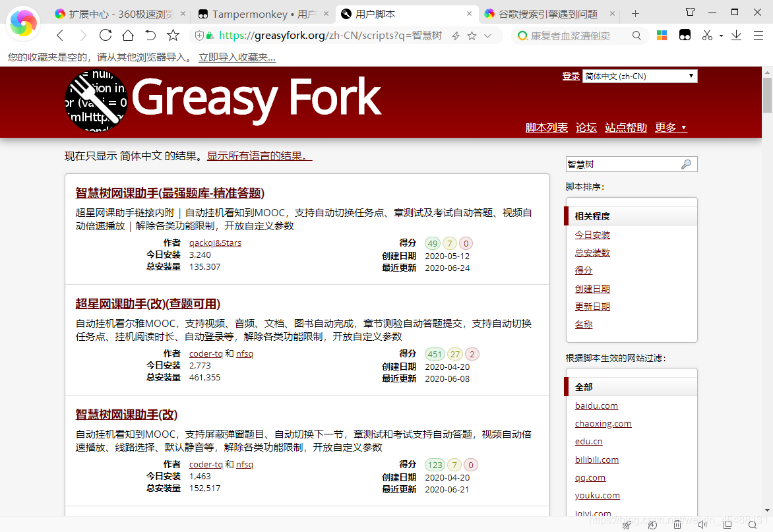Click the site security shield icon

coord(199,36)
